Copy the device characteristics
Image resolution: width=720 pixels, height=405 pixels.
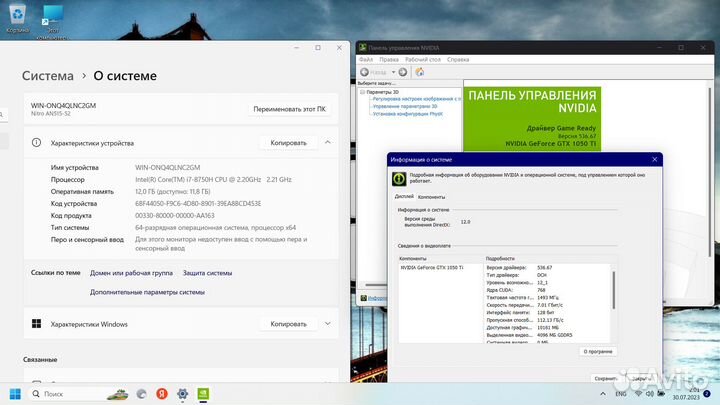point(288,143)
